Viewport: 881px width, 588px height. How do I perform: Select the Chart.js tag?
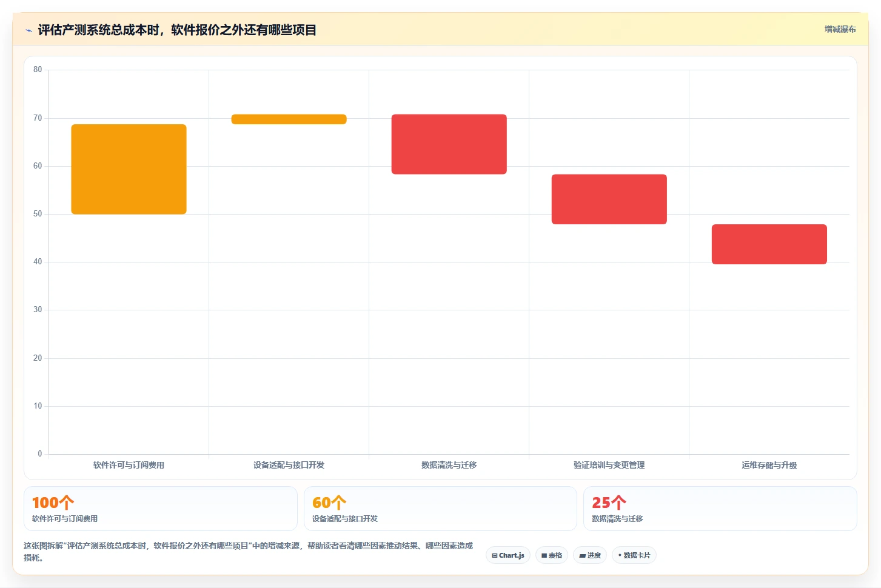pos(508,555)
